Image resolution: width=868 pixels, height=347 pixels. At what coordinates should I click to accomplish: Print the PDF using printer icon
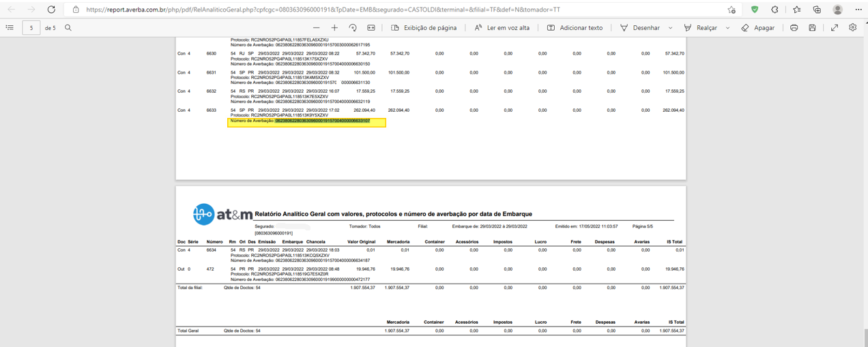pos(794,28)
